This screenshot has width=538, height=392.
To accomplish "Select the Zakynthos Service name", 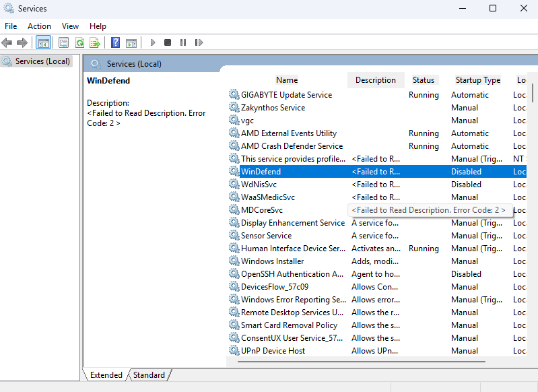I will (x=273, y=108).
